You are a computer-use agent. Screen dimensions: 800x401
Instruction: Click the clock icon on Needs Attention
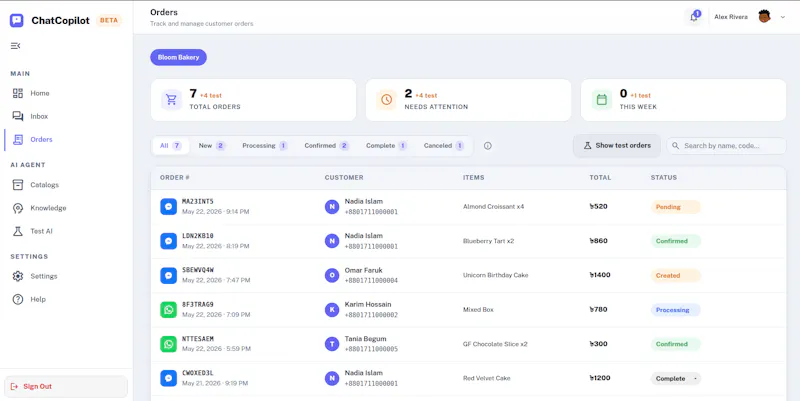tap(386, 100)
